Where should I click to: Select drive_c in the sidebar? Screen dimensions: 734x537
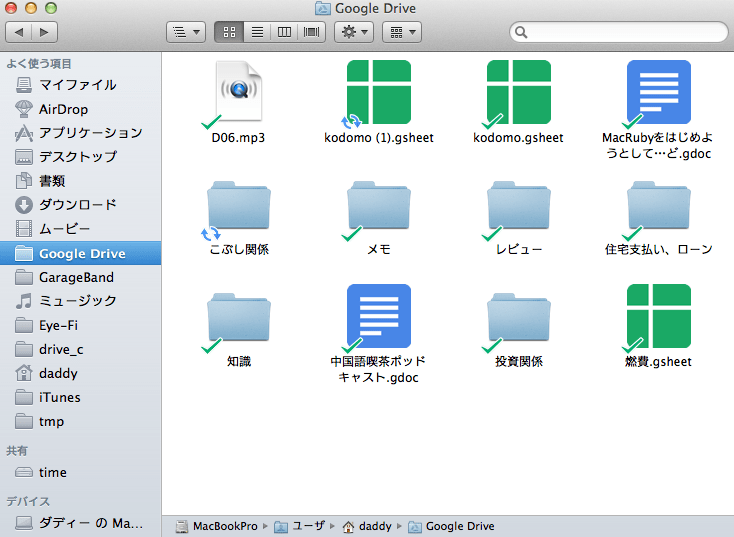[x=81, y=349]
